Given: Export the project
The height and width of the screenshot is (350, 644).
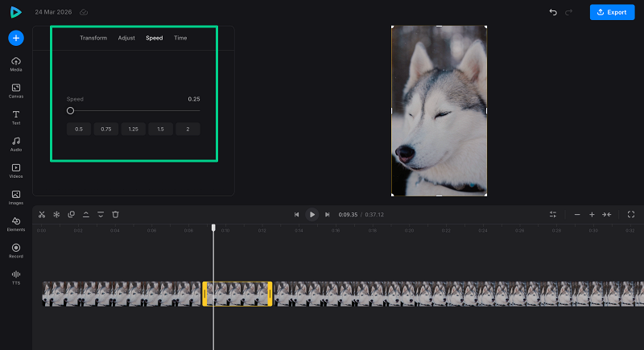Looking at the screenshot, I should click(612, 12).
